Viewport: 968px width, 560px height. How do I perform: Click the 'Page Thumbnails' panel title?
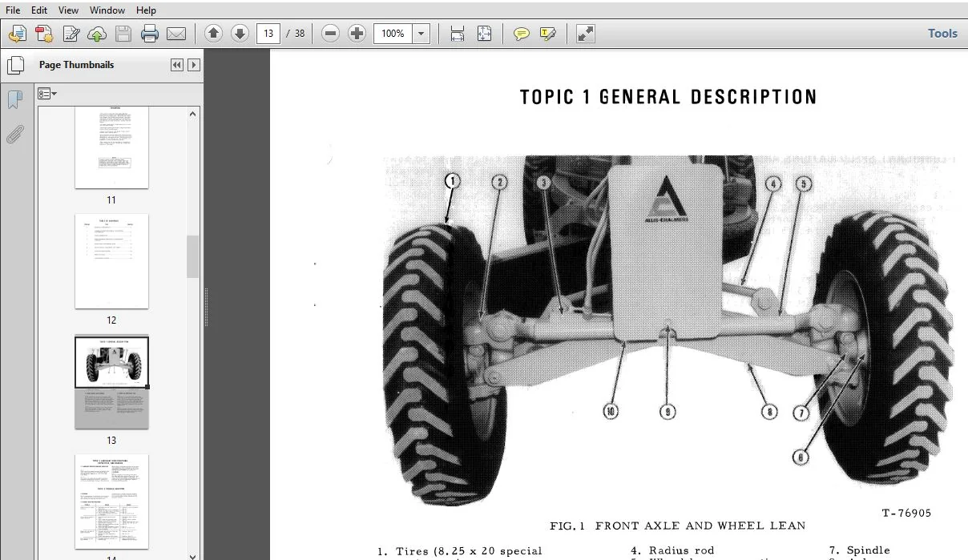[x=76, y=65]
